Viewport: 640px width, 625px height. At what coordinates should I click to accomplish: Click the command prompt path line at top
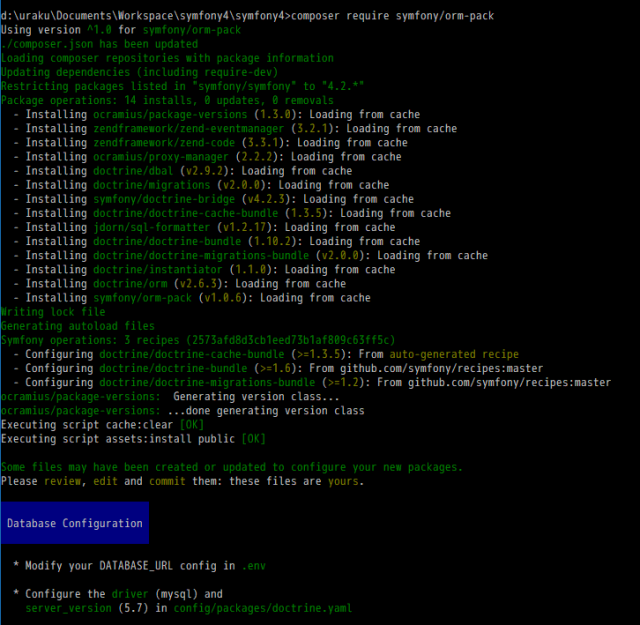246,17
